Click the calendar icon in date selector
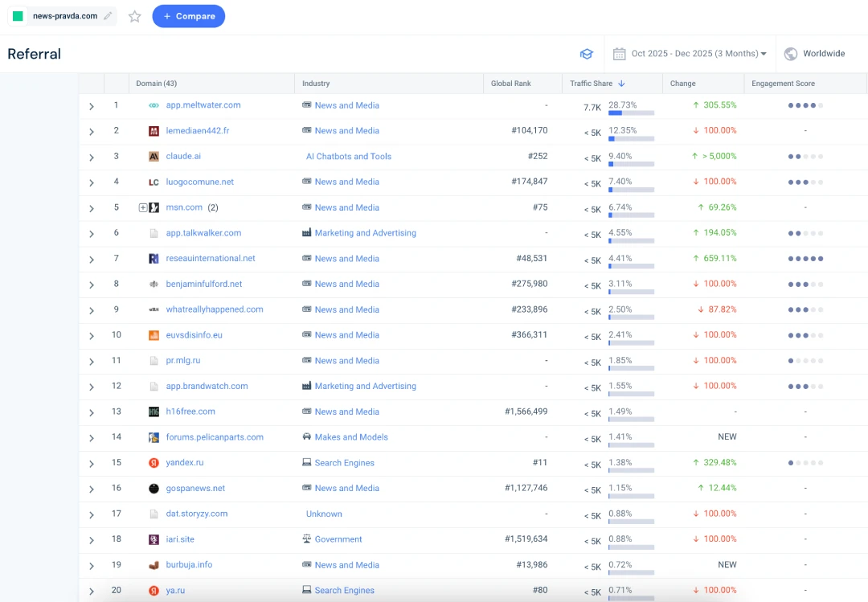868x602 pixels. pos(619,54)
